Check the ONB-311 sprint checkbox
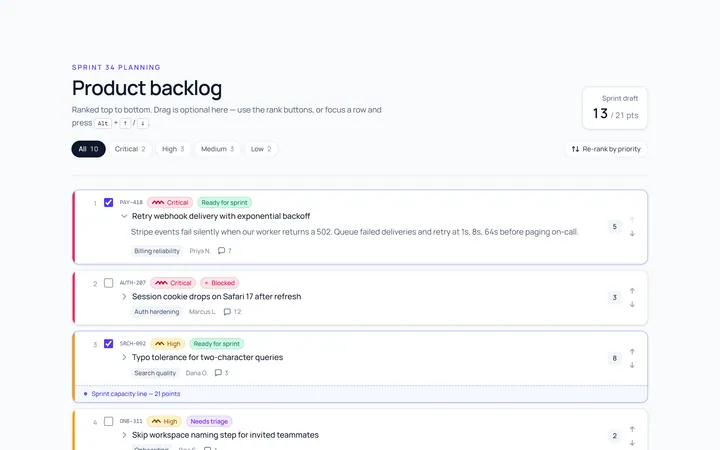Screen dimensions: 720x450 click(x=108, y=421)
